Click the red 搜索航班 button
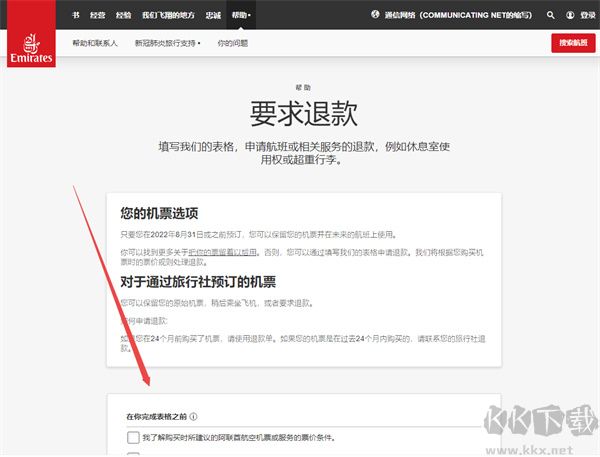Viewport: 600px width, 457px height. pyautogui.click(x=573, y=43)
